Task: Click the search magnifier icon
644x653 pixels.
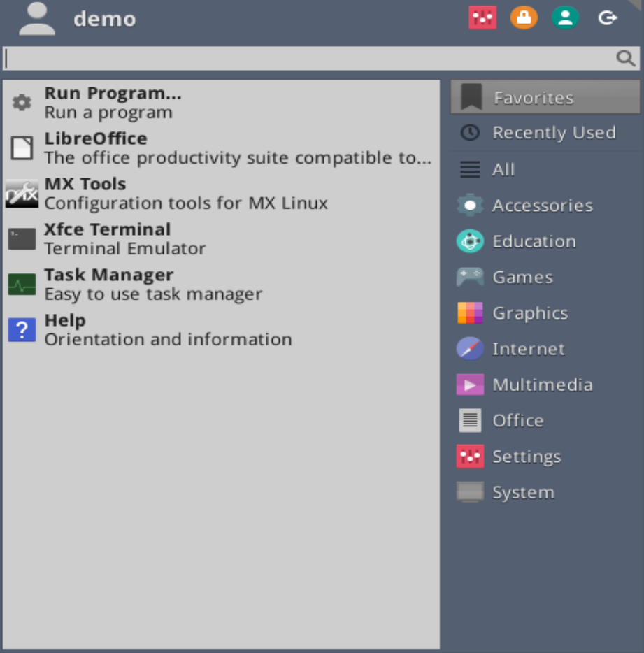Action: pos(626,58)
